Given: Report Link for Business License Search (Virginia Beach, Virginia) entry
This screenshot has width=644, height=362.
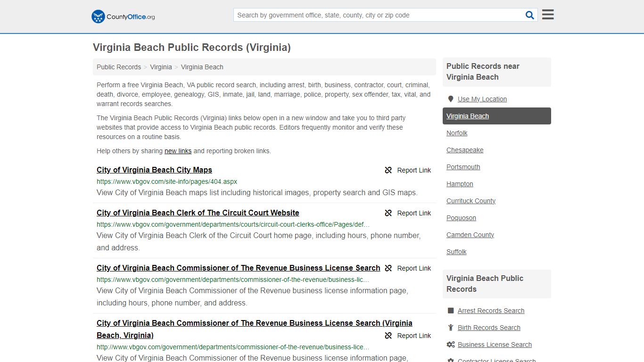Looking at the screenshot, I should pyautogui.click(x=414, y=336).
